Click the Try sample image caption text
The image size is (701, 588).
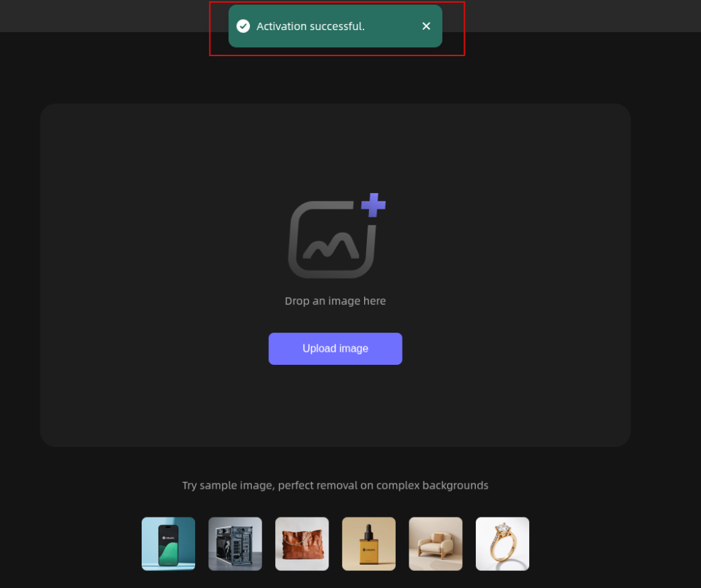335,485
